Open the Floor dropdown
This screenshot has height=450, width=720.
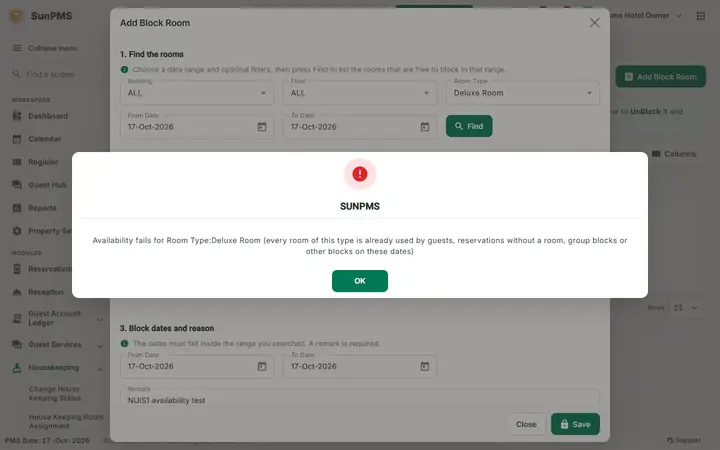coord(360,93)
